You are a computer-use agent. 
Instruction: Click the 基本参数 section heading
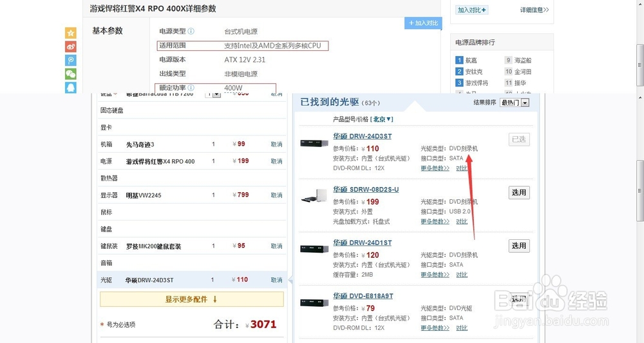click(108, 31)
